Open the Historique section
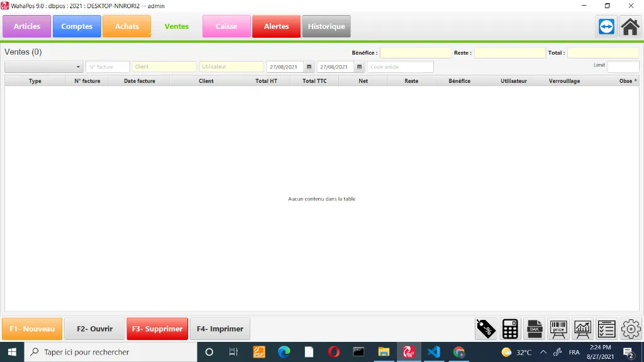The image size is (644, 362). [326, 26]
